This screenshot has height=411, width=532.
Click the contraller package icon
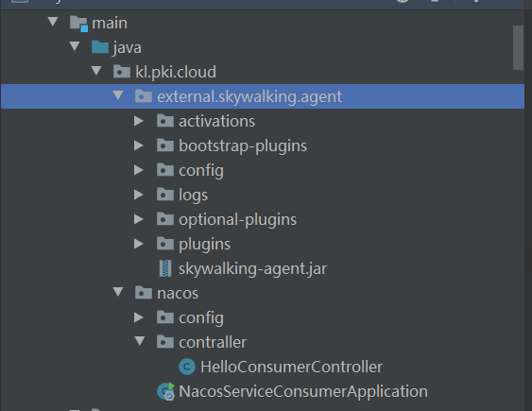click(165, 342)
